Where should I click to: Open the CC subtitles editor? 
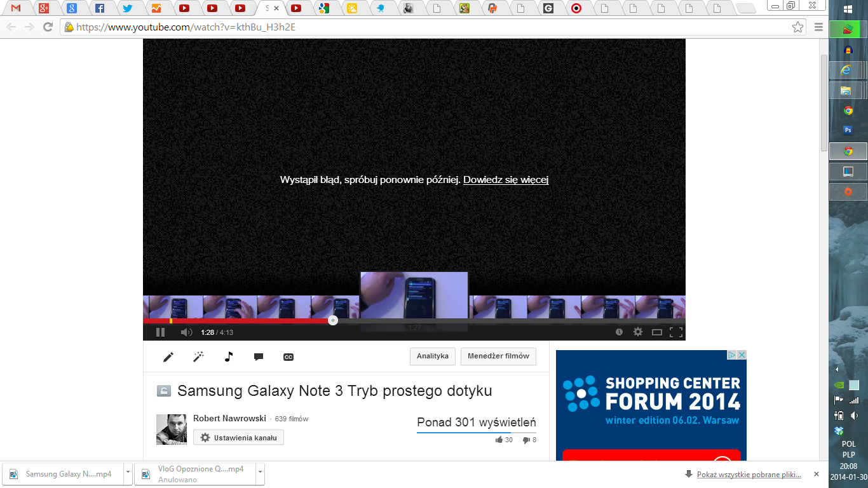point(288,357)
